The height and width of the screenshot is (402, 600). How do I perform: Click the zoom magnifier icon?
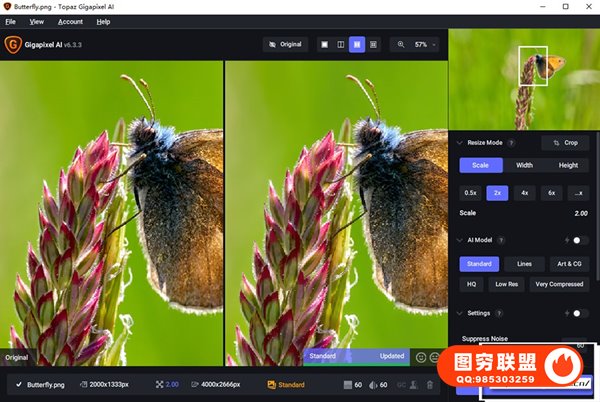403,44
